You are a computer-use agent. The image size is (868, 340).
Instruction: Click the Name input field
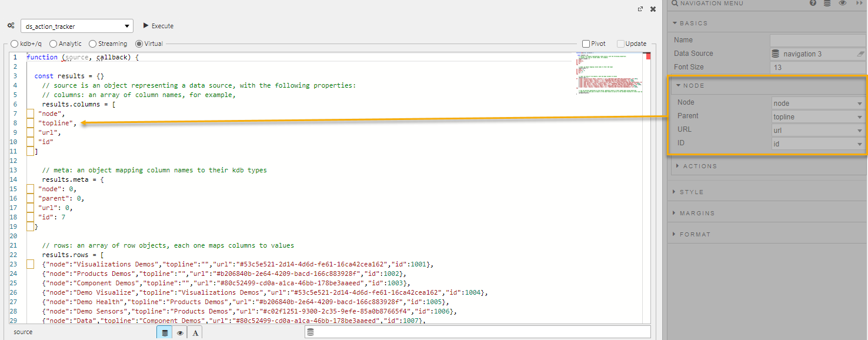(x=817, y=40)
